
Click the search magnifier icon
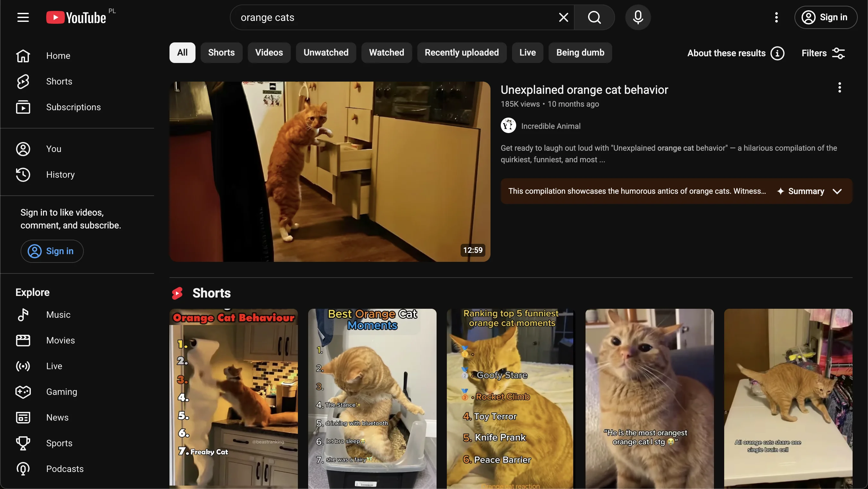coord(595,17)
